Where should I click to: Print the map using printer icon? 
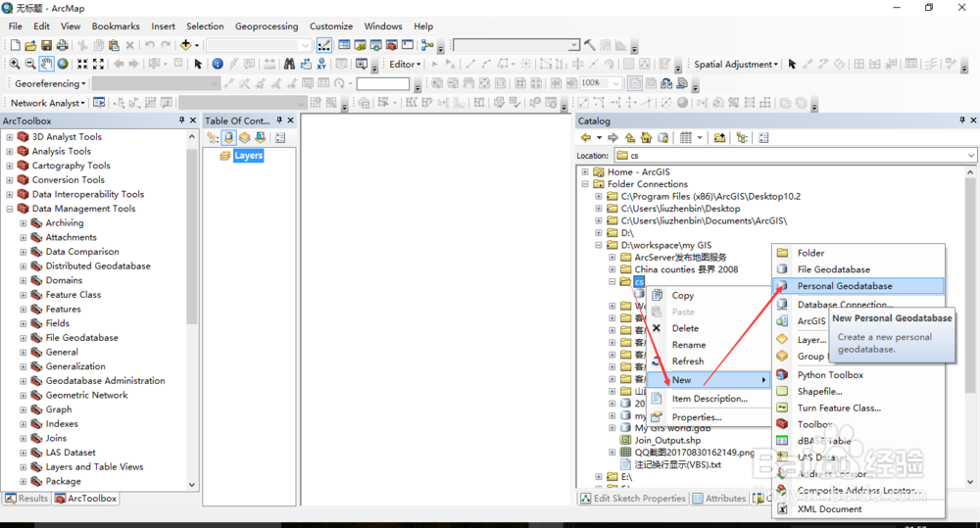tap(63, 45)
